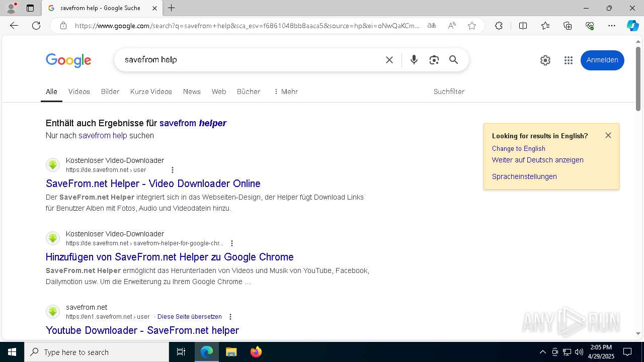
Task: Click the Anmelden sign-in button
Action: (x=602, y=60)
